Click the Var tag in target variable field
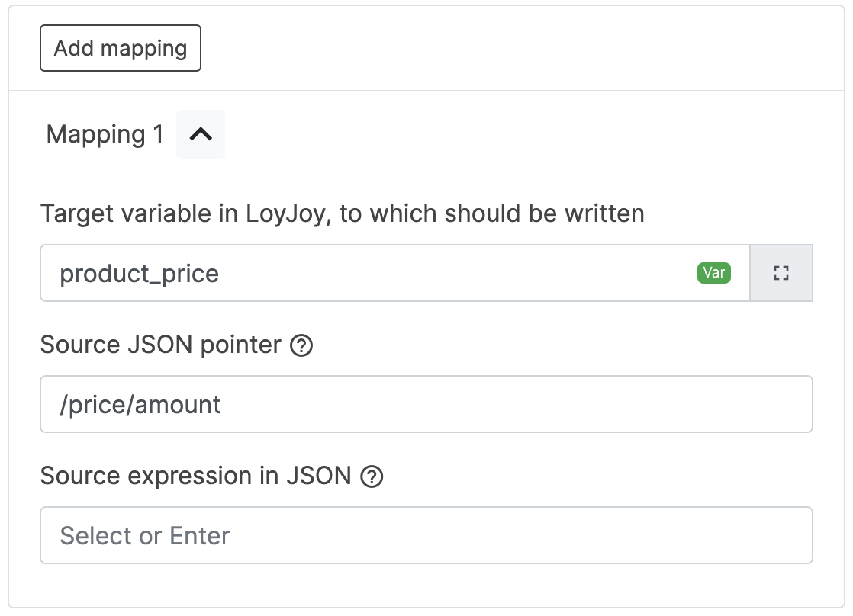Screen dimensions: 853x616 tap(713, 273)
